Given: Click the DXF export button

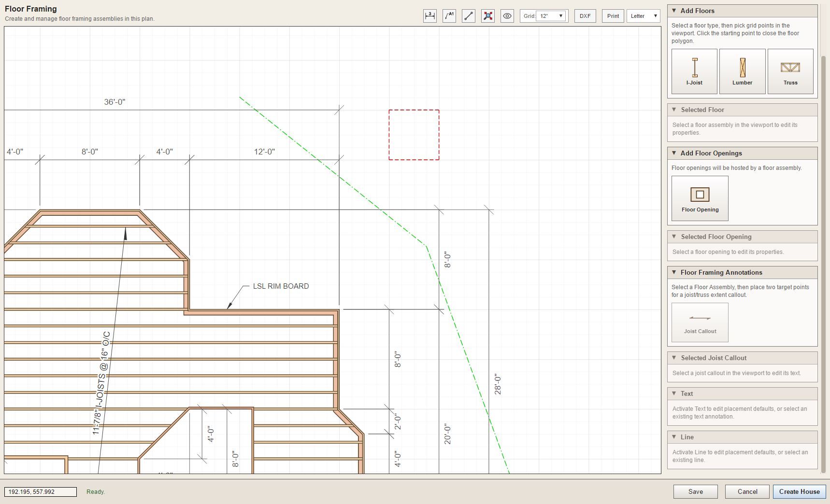Looking at the screenshot, I should coord(585,16).
